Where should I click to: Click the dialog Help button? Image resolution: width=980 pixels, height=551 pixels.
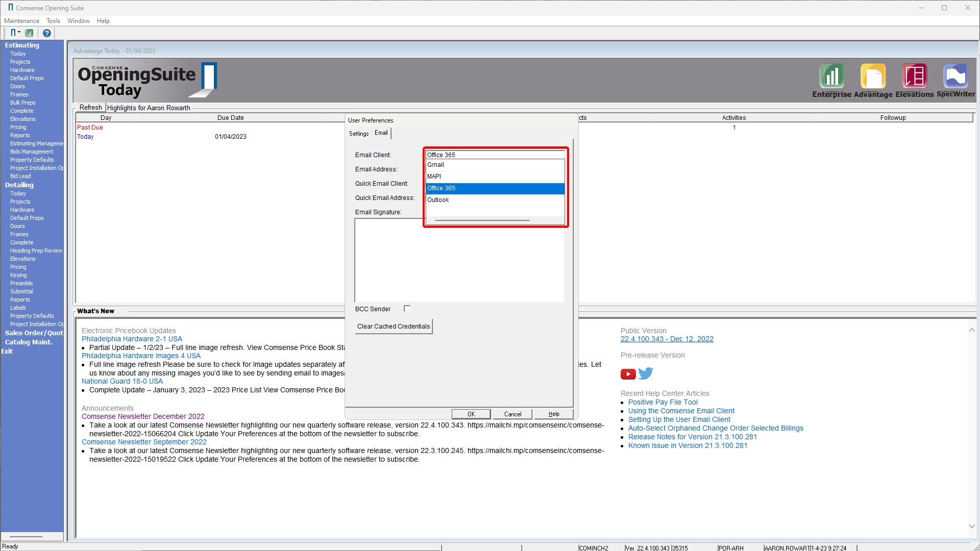554,414
